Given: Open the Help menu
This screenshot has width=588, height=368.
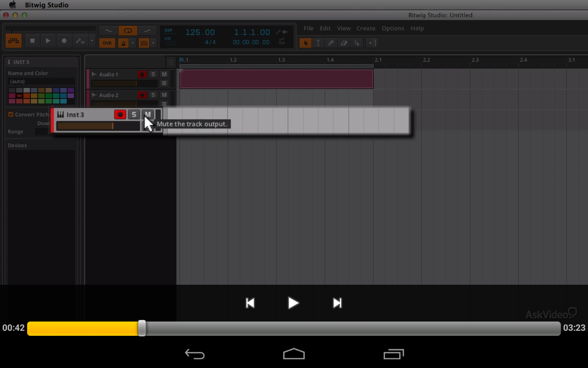Looking at the screenshot, I should pyautogui.click(x=417, y=28).
